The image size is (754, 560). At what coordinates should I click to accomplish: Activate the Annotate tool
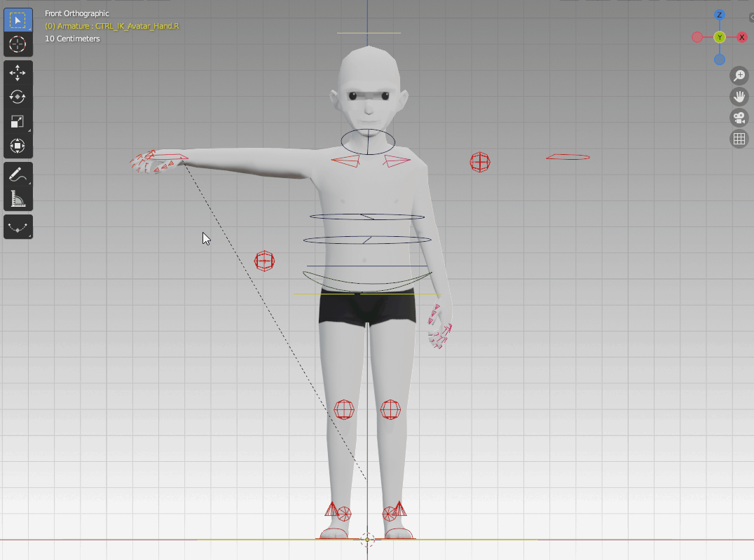click(x=18, y=174)
